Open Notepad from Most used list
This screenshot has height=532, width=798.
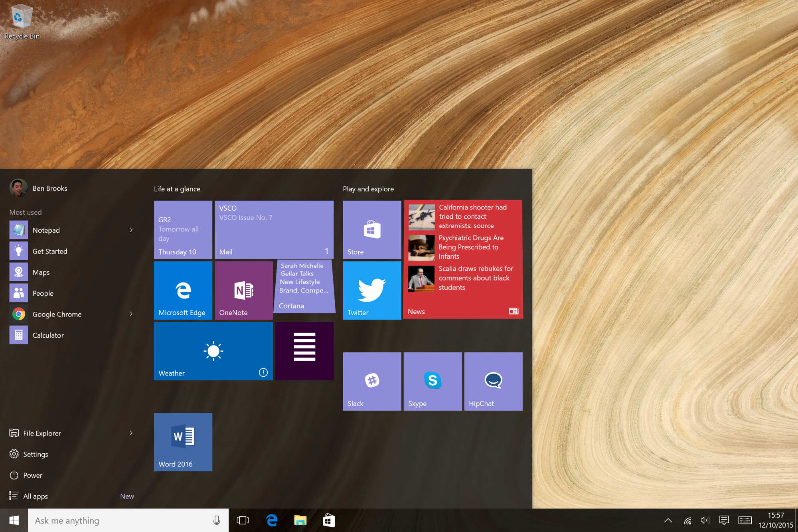72,230
